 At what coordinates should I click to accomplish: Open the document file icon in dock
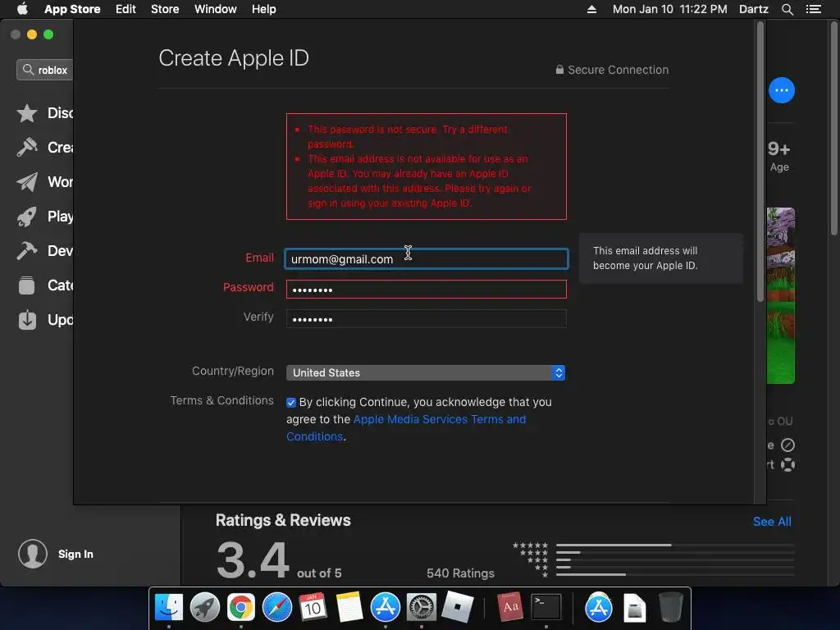coord(634,608)
